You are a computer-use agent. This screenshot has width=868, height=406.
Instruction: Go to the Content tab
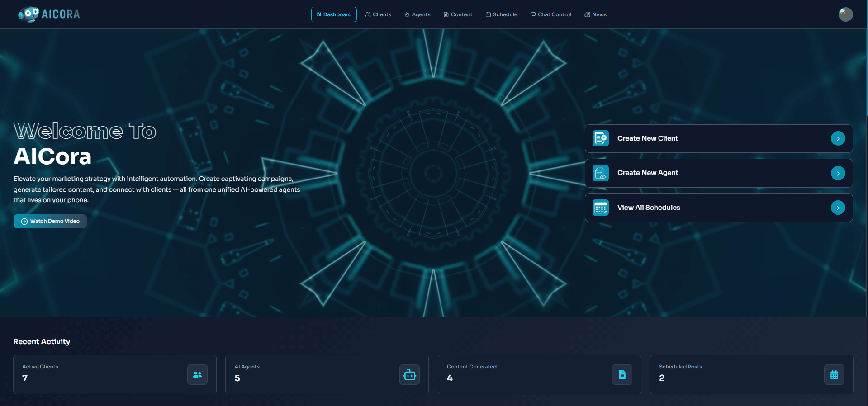click(458, 14)
